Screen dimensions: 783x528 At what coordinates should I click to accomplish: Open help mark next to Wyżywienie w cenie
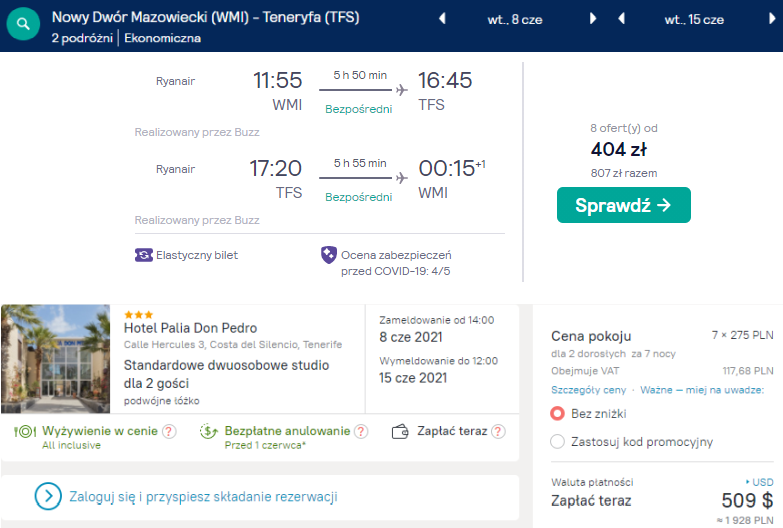pos(169,432)
